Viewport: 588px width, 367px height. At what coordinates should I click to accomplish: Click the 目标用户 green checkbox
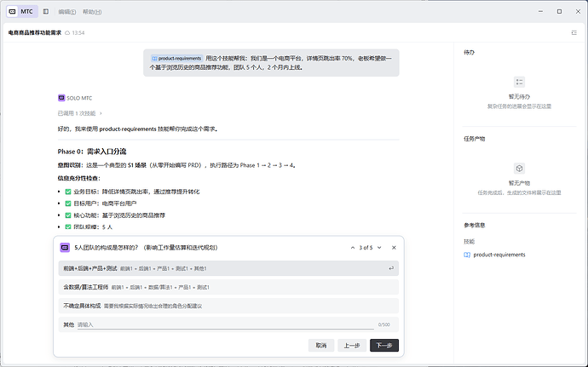[68, 204]
